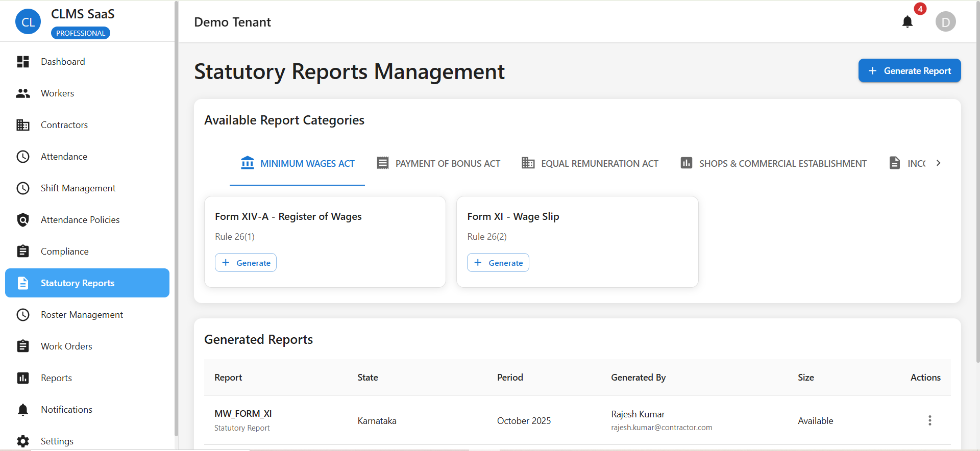This screenshot has height=451, width=980.
Task: Click the notification bell icon
Action: tap(907, 22)
